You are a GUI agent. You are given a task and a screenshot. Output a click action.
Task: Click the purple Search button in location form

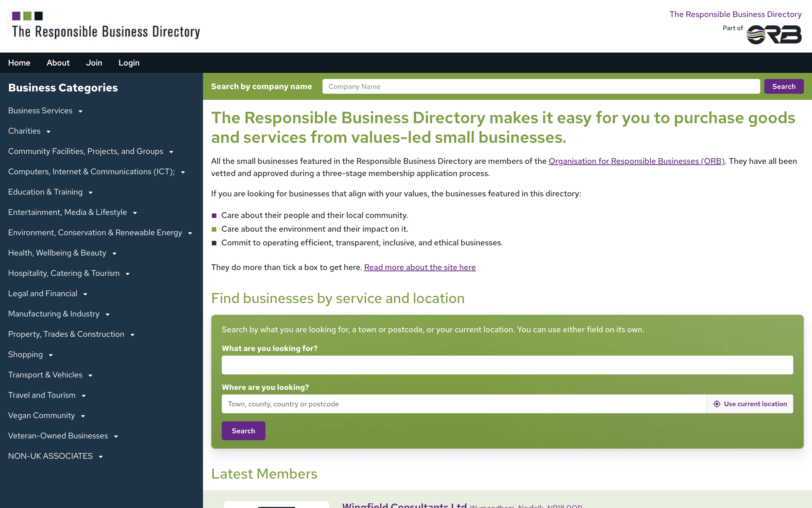pos(243,431)
